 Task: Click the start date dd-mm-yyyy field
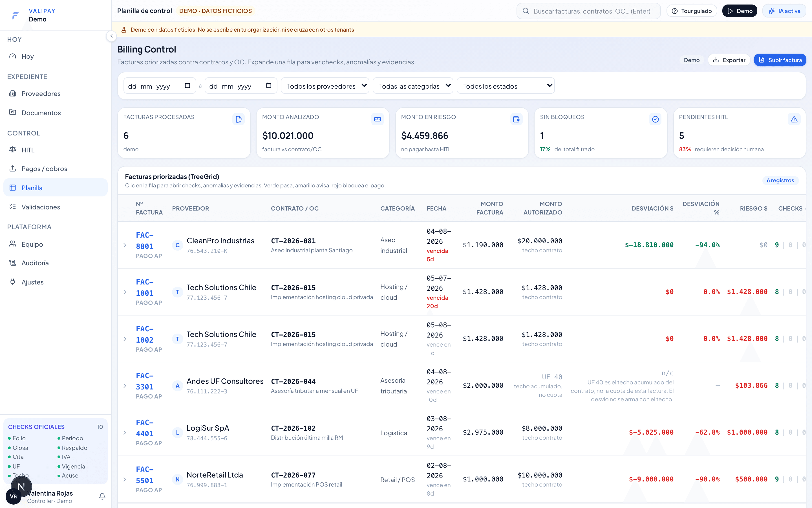pyautogui.click(x=160, y=86)
